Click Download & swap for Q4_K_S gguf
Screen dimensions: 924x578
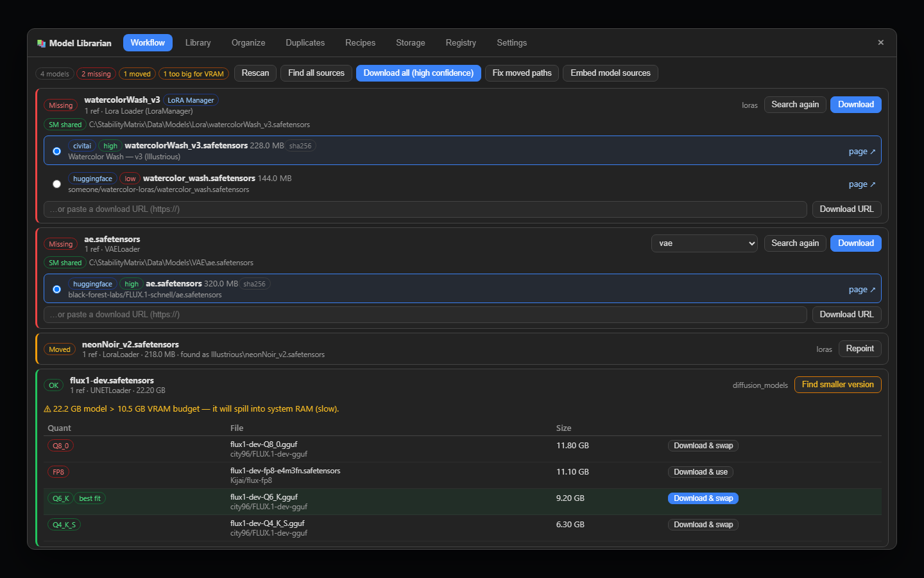(703, 525)
